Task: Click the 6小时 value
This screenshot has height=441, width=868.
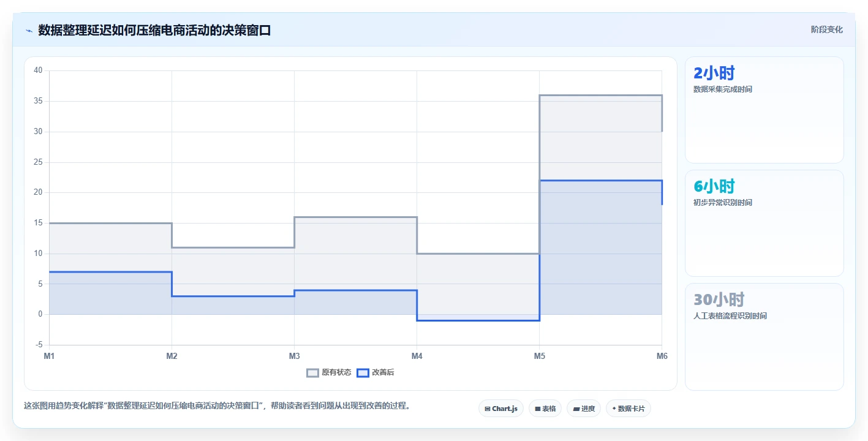Action: coord(714,187)
